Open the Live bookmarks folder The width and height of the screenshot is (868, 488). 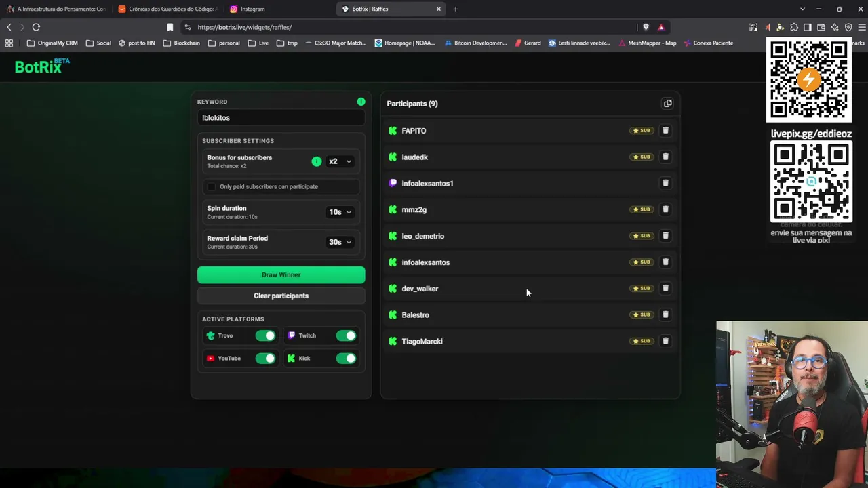[x=258, y=43]
